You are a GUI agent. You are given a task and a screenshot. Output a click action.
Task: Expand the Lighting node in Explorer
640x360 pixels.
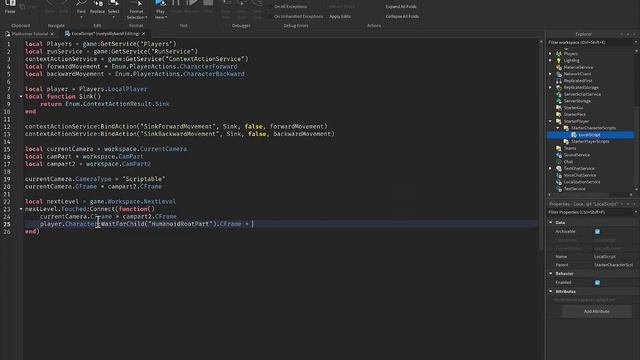pos(550,60)
